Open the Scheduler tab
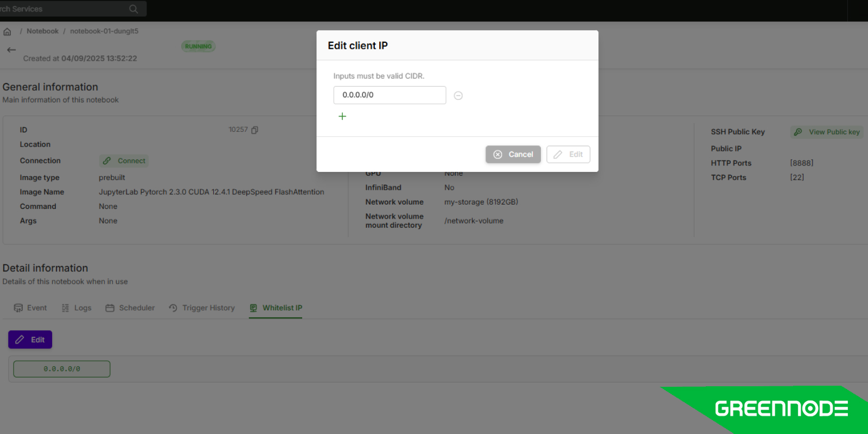 coord(130,308)
